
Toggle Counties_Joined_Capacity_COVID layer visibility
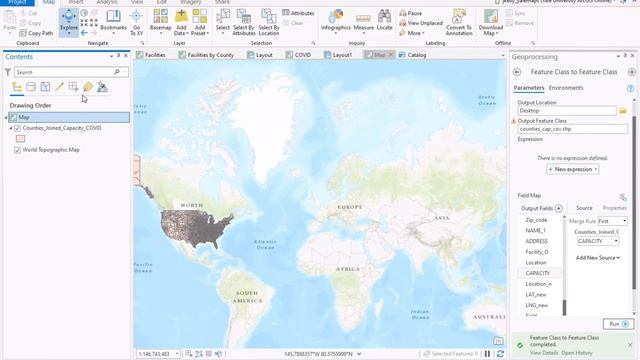(x=17, y=128)
